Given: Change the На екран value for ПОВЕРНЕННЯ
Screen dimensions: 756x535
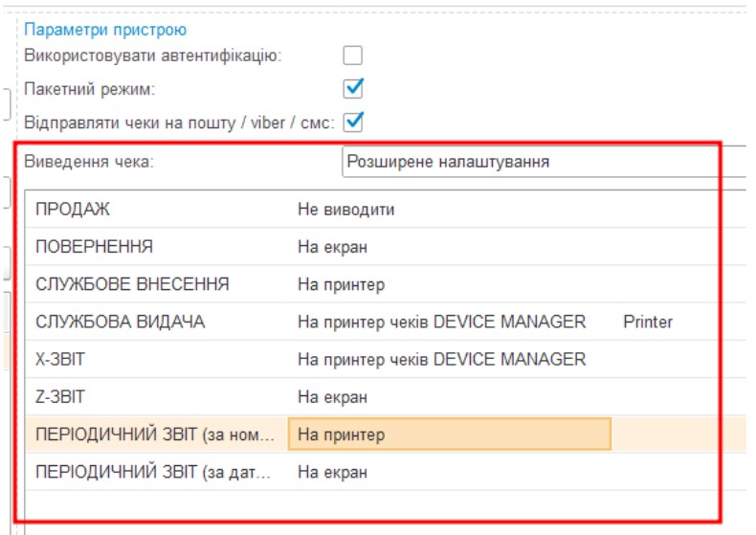Looking at the screenshot, I should coord(332,247).
